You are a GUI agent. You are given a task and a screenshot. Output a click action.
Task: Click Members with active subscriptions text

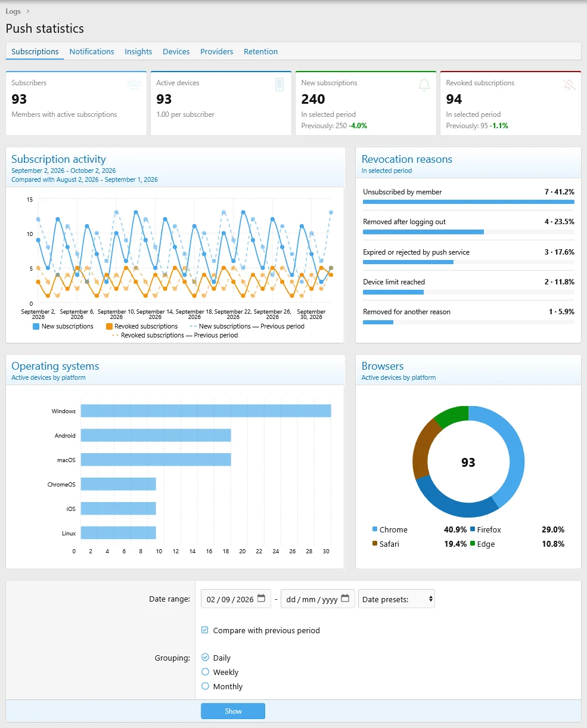pos(64,114)
